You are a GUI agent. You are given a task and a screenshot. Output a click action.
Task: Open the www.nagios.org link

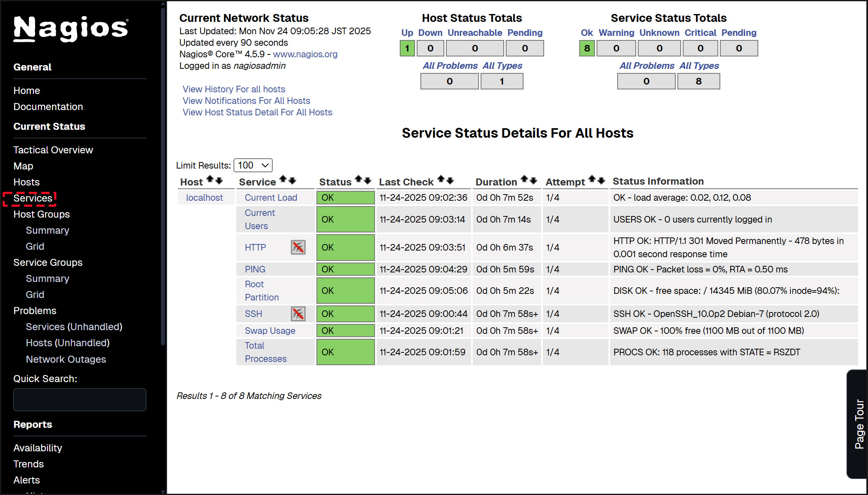[305, 54]
